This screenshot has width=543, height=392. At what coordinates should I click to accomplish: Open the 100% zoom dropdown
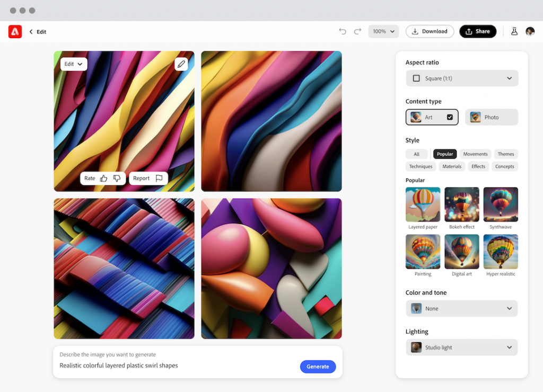[x=383, y=31]
